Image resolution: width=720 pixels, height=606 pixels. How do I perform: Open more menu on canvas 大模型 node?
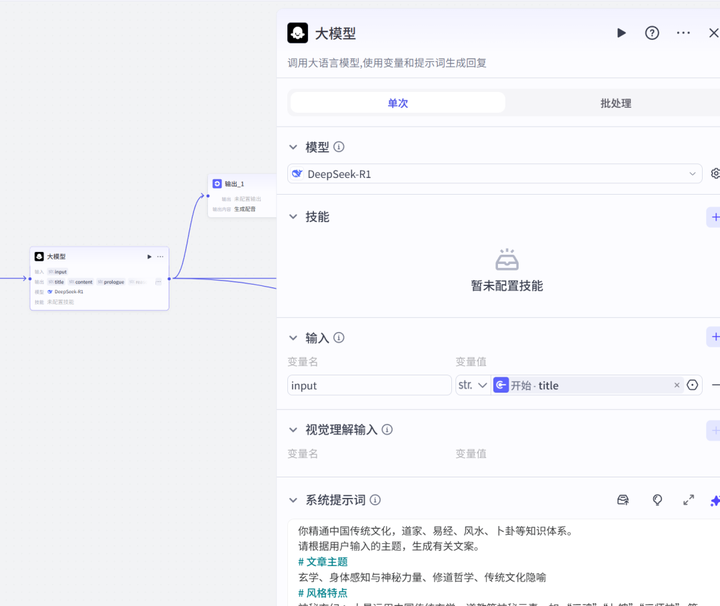click(160, 257)
